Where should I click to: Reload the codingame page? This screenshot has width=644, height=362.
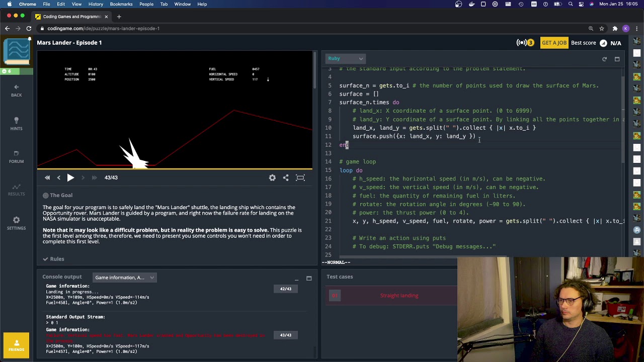[29, 29]
